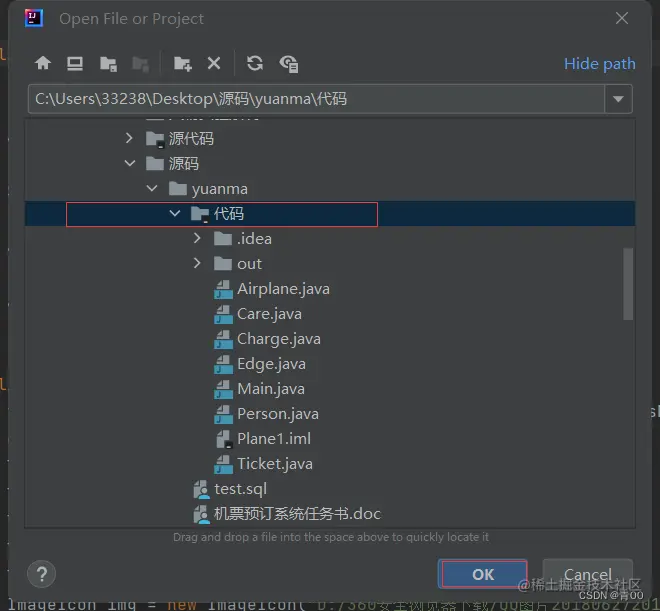The width and height of the screenshot is (660, 611).
Task: Select the 机票预订系统任务书.doc file
Action: pos(297,514)
